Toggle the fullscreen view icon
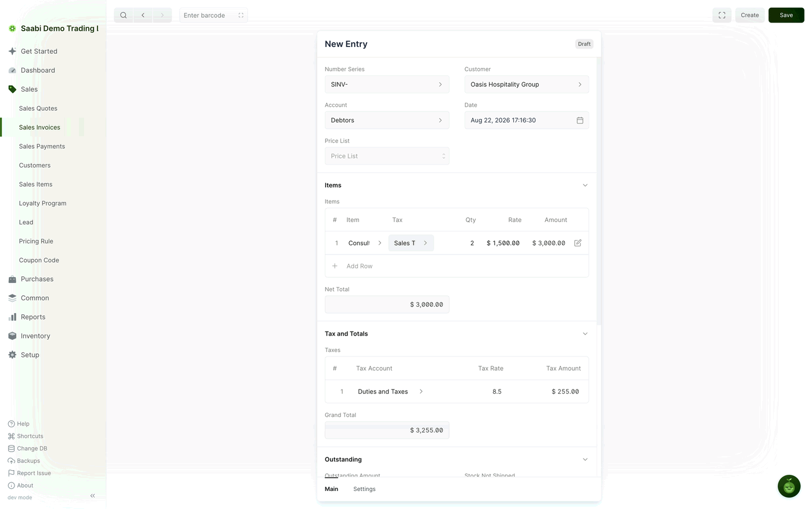The image size is (812, 509). [x=722, y=15]
